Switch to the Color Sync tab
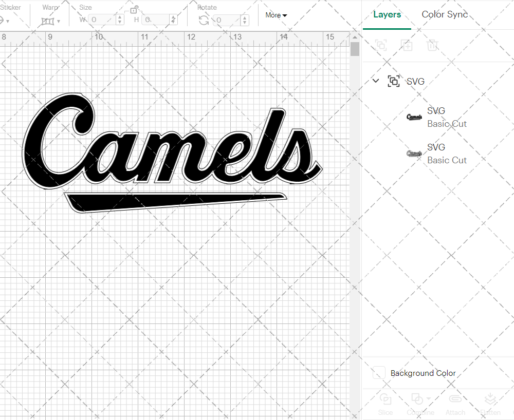This screenshot has width=514, height=420. (x=445, y=14)
